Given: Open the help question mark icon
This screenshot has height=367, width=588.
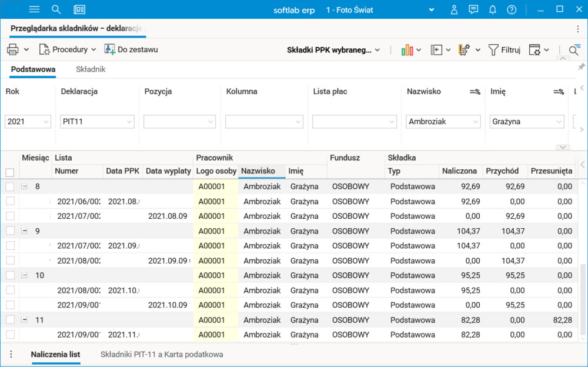Looking at the screenshot, I should coord(512,10).
